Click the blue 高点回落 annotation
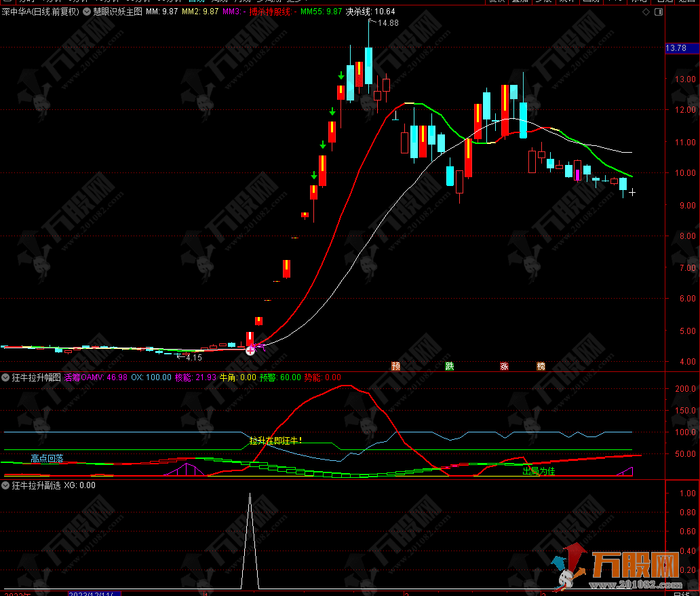 tap(47, 458)
